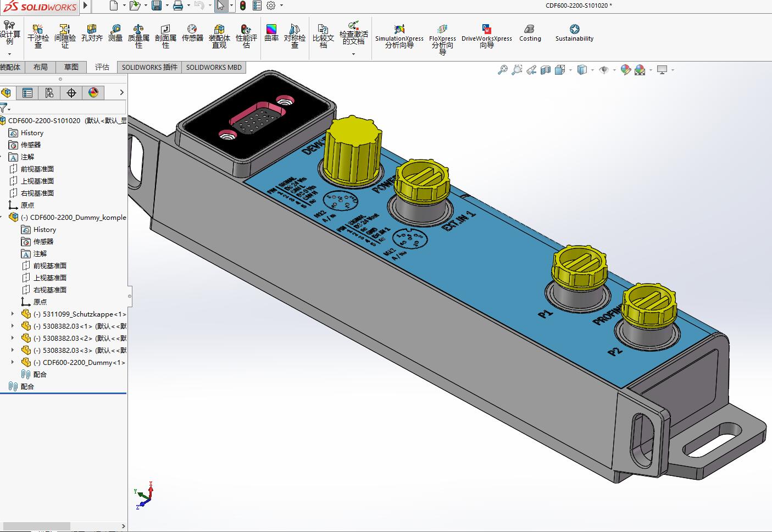Launch SimulationXpress analysis wizard

(x=399, y=36)
